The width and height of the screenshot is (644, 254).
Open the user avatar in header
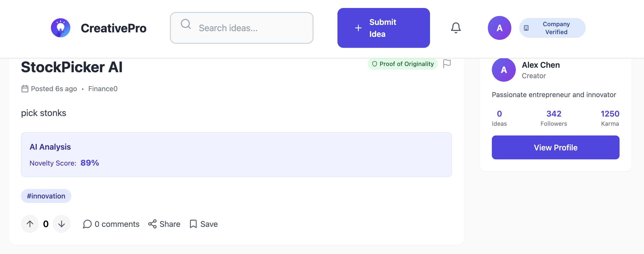(x=499, y=28)
